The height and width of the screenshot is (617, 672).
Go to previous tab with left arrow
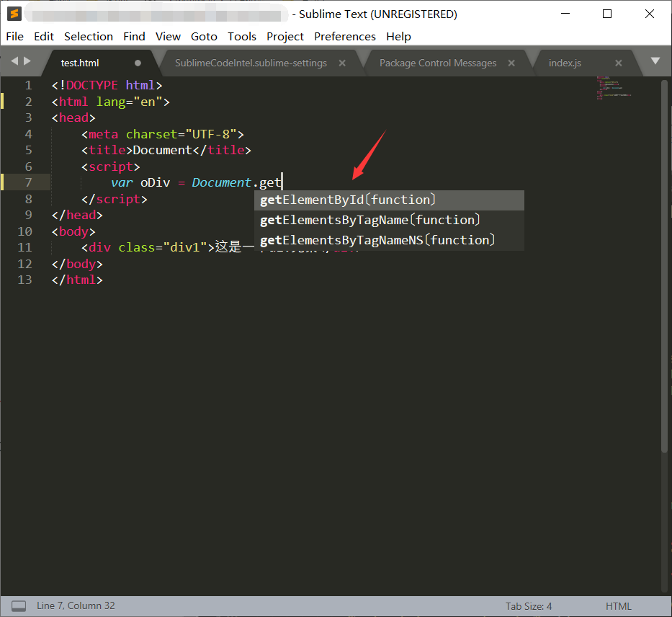pos(14,61)
